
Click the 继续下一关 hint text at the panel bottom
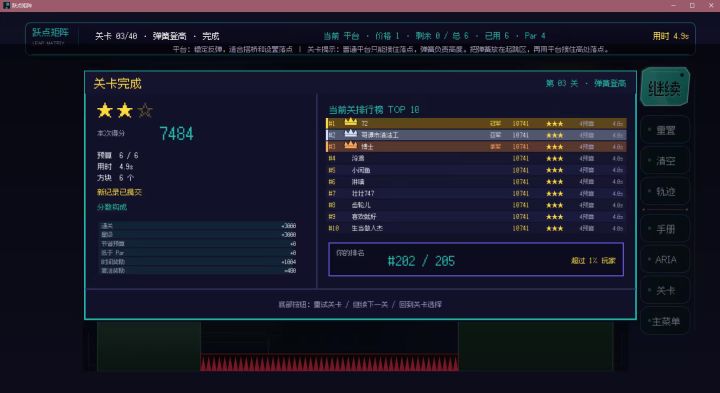[370, 304]
